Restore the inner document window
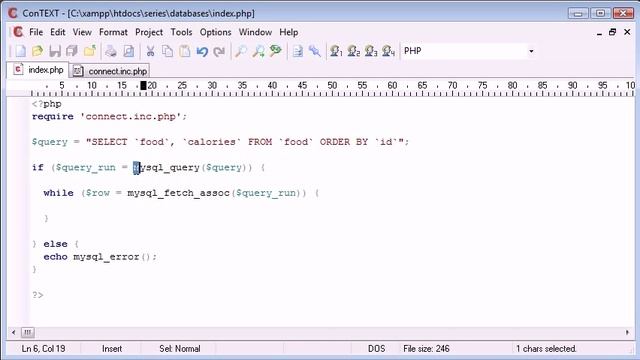The height and width of the screenshot is (360, 640). pos(612,32)
